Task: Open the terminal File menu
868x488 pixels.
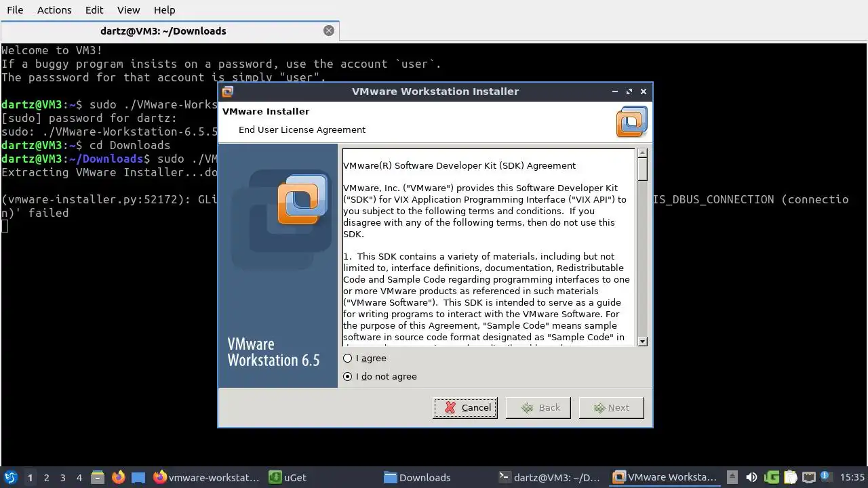Action: 15,10
